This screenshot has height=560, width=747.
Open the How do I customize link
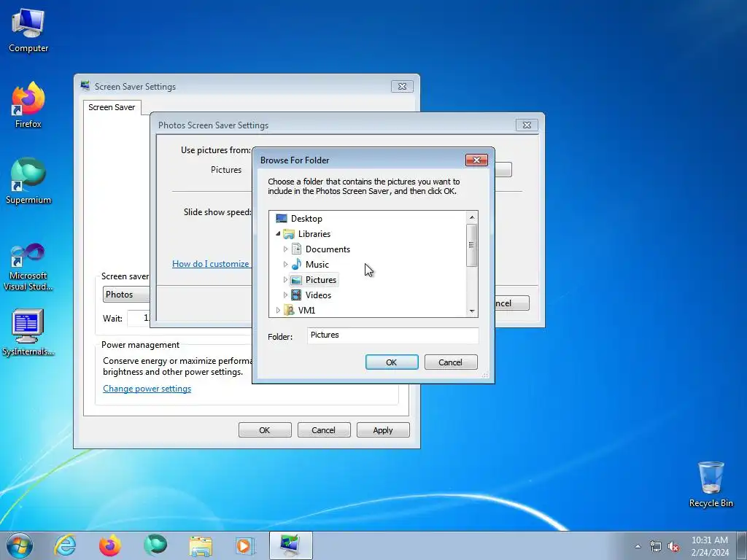(x=211, y=264)
